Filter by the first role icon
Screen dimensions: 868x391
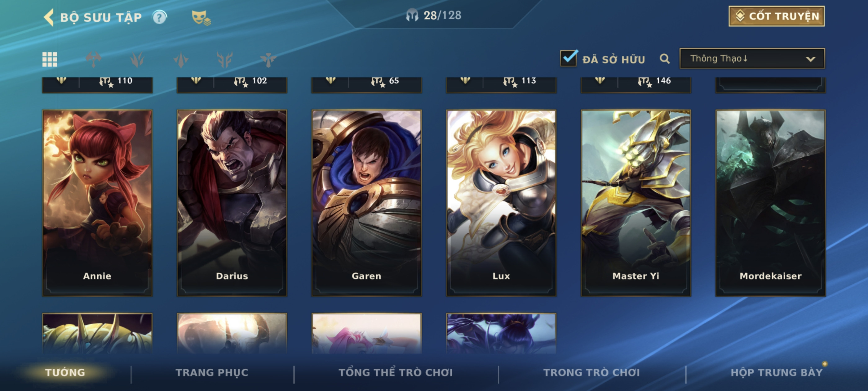(x=93, y=59)
